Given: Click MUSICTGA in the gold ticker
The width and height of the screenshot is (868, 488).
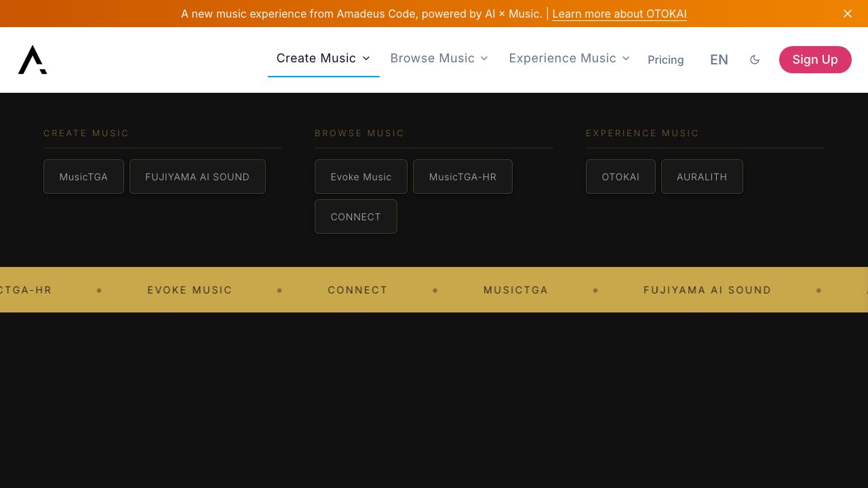Looking at the screenshot, I should [516, 290].
